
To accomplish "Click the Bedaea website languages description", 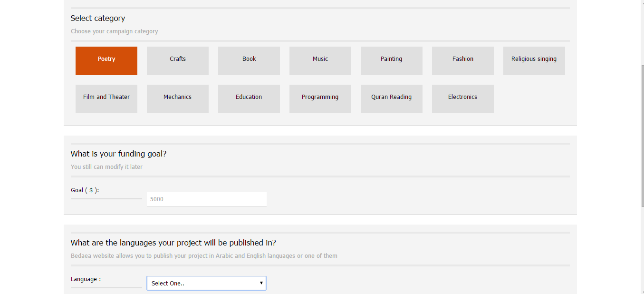I will (204, 256).
